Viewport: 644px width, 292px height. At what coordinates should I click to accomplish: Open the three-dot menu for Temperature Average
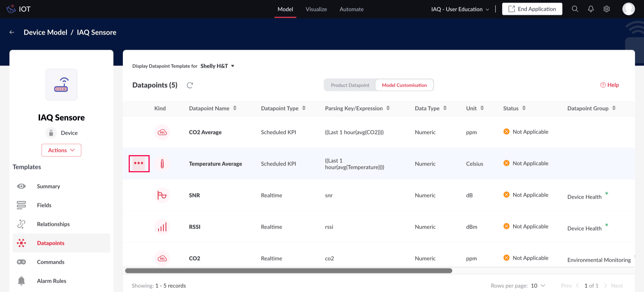(x=139, y=163)
